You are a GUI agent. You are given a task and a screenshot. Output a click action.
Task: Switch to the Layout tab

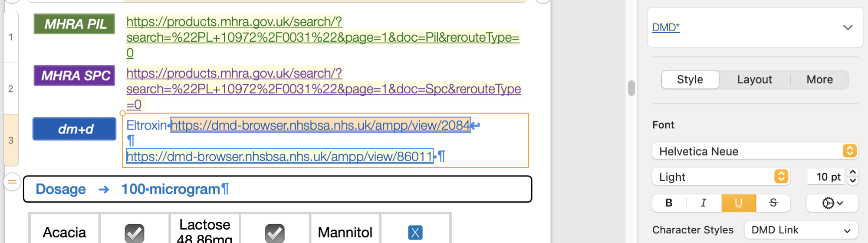754,80
